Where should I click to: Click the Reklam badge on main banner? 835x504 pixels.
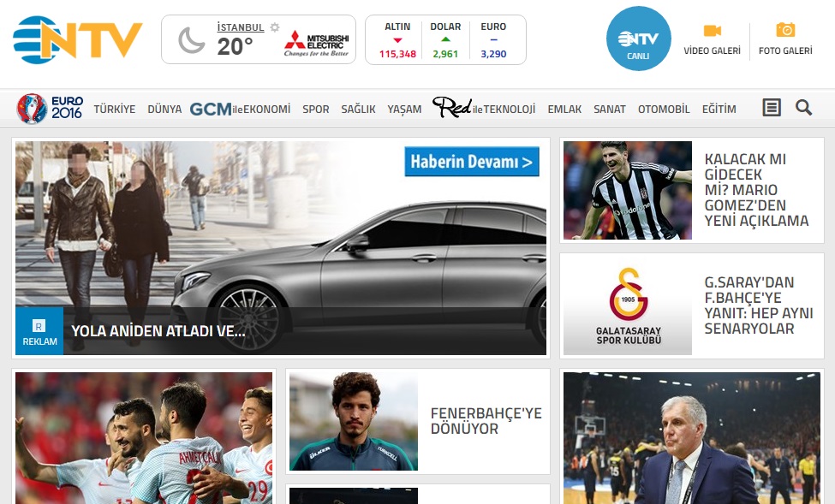tap(39, 331)
